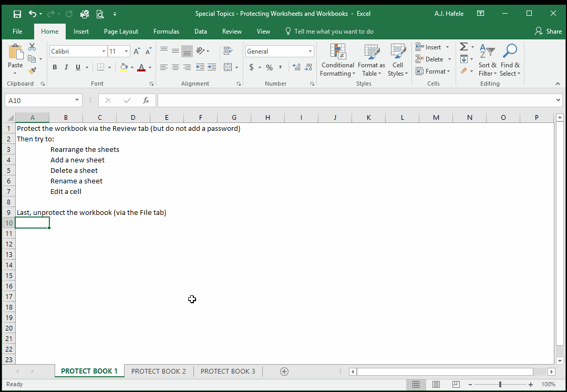This screenshot has height=392, width=567.
Task: Click the Undo arrow icon
Action: click(x=33, y=14)
